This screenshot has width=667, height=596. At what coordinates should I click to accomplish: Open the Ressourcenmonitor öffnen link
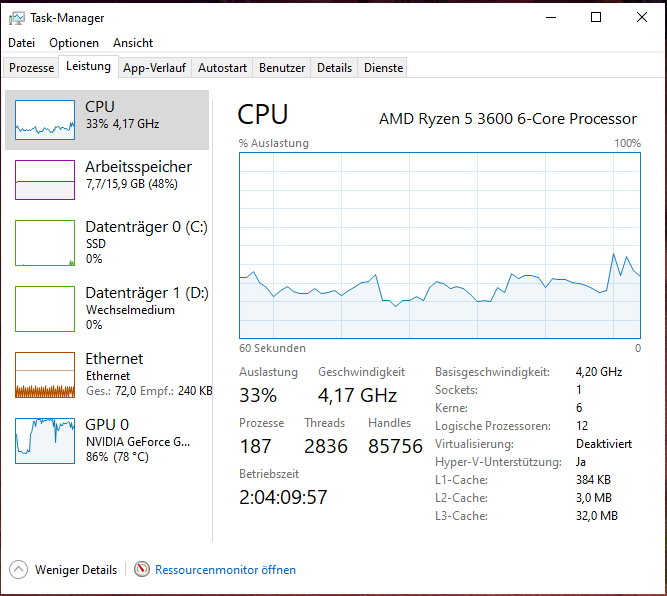(x=225, y=570)
